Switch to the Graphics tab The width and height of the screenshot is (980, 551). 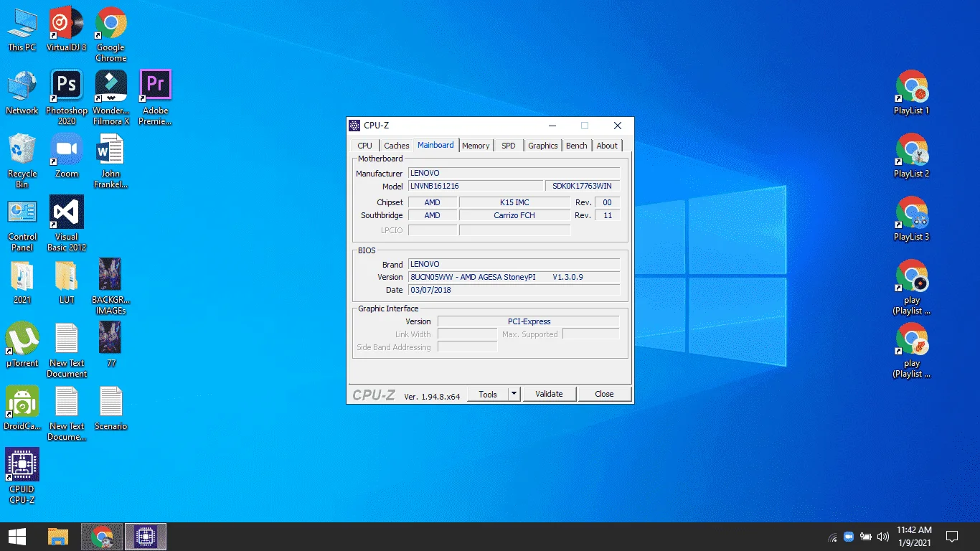click(543, 146)
